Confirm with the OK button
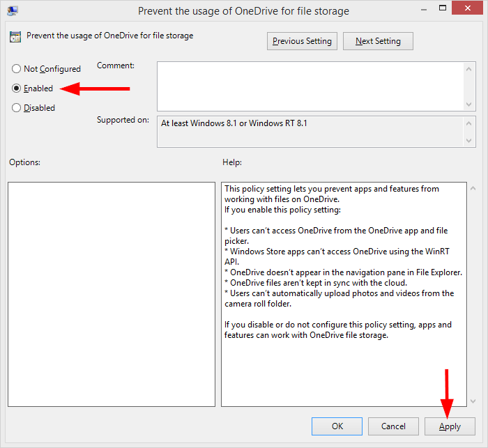 (x=337, y=426)
